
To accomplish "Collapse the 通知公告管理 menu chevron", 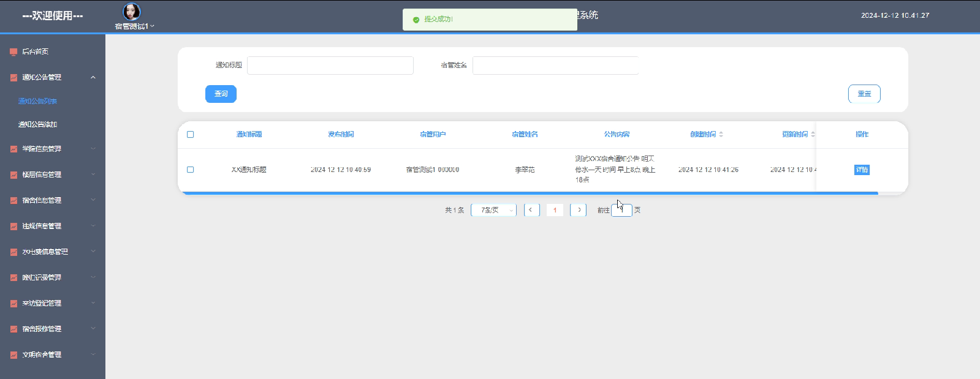I will click(93, 77).
